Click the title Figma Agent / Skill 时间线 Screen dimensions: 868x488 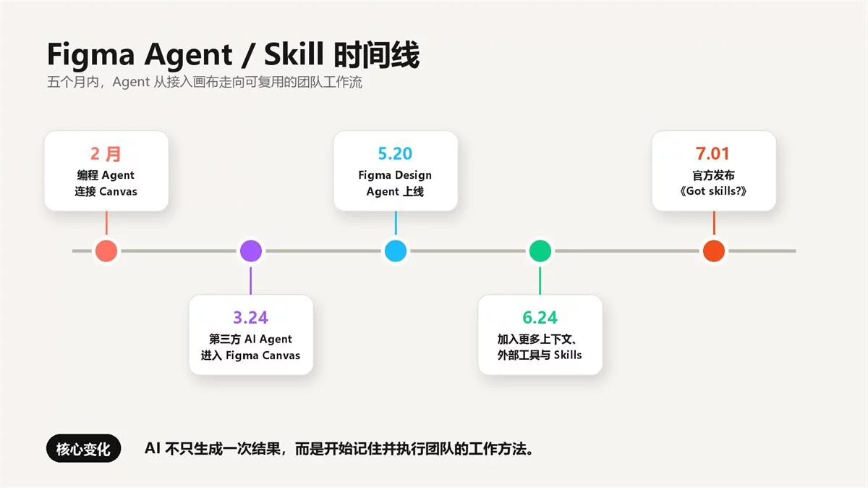coord(233,55)
